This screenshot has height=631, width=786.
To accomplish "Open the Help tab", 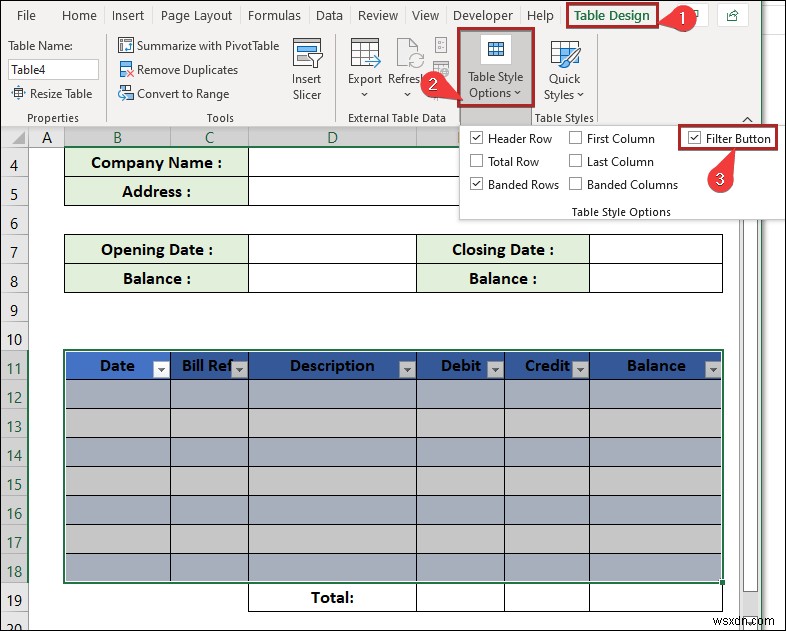I will 540,16.
